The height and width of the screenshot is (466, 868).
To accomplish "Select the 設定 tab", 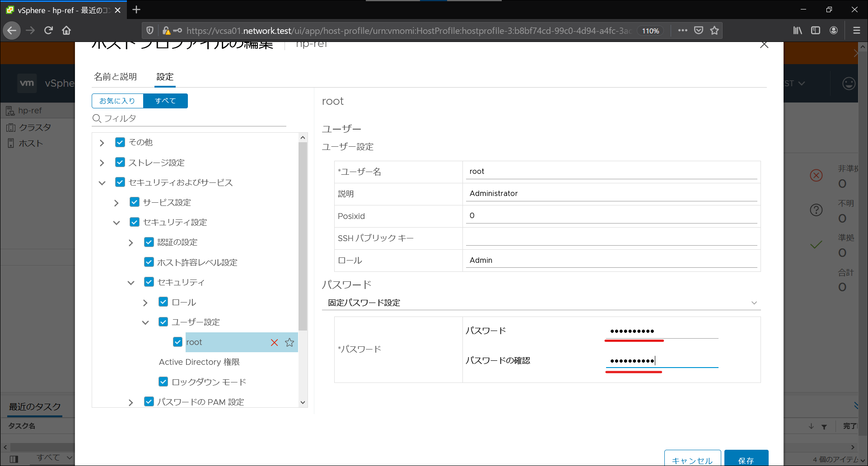I will click(x=165, y=77).
